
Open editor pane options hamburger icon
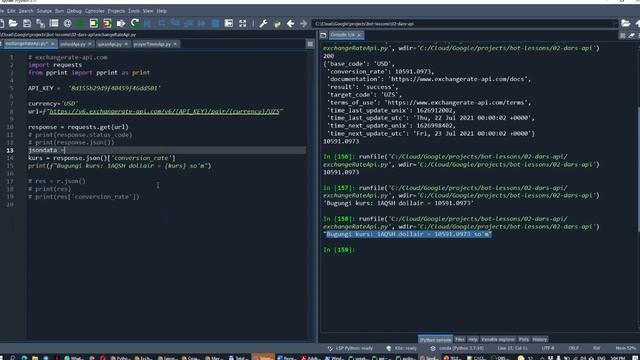coord(310,44)
